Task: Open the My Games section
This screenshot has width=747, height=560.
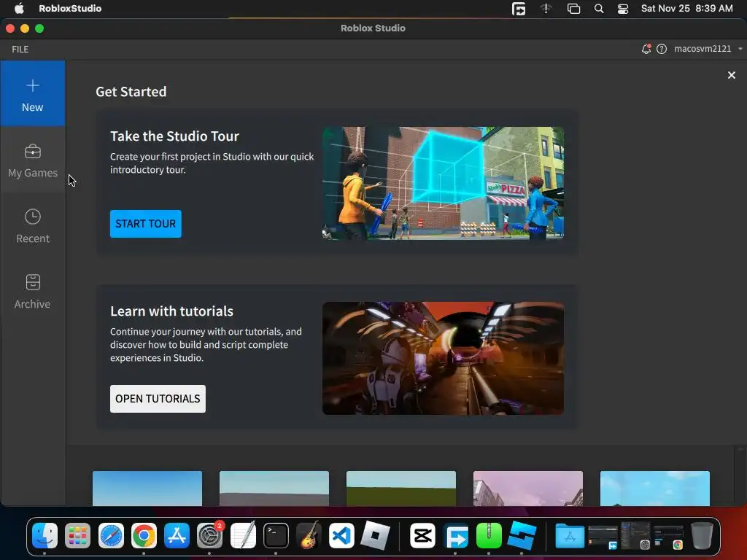Action: pos(32,160)
